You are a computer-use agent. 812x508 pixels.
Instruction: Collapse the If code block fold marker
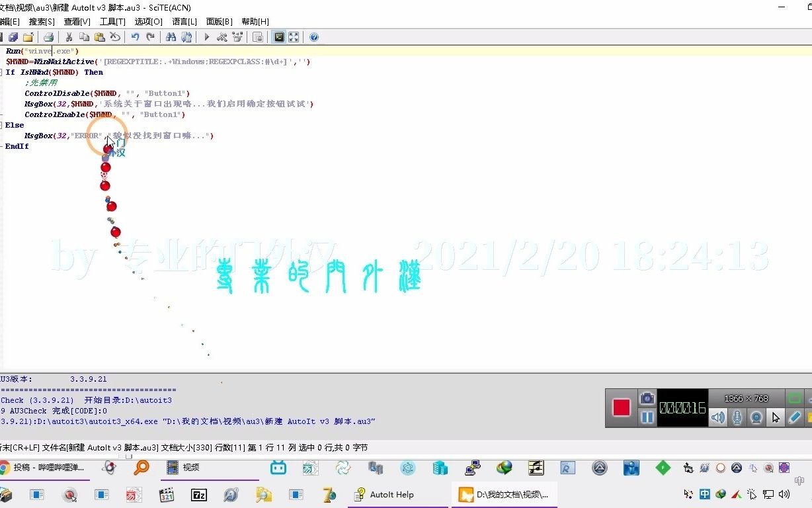click(3, 72)
